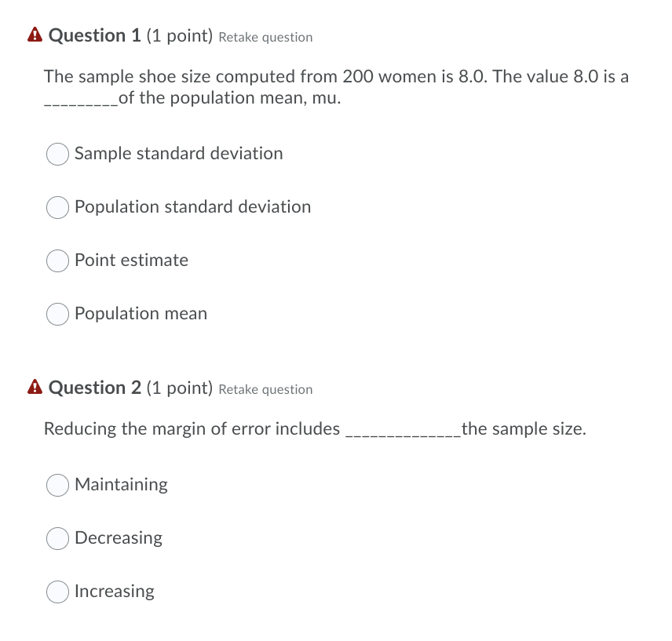This screenshot has height=641, width=672.
Task: Click the warning icon beside Question 1
Action: pos(34,35)
